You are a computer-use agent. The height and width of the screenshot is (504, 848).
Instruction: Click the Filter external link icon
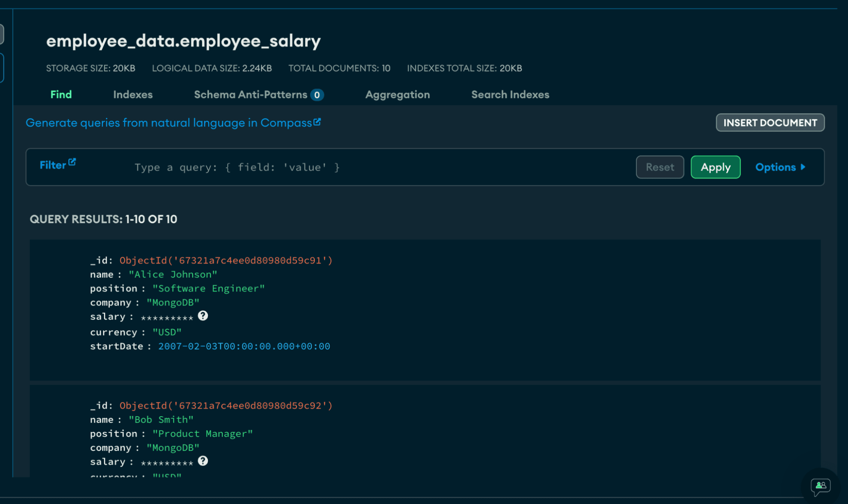click(72, 162)
